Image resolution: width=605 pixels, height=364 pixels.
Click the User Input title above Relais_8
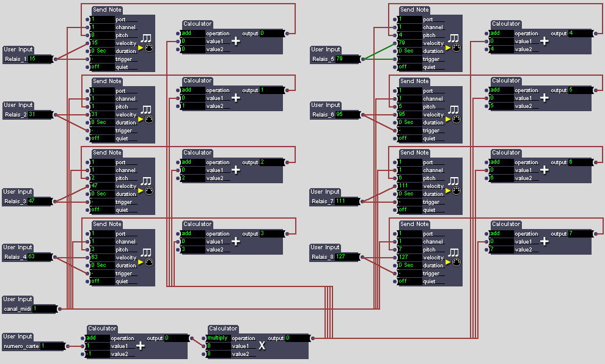(x=325, y=247)
